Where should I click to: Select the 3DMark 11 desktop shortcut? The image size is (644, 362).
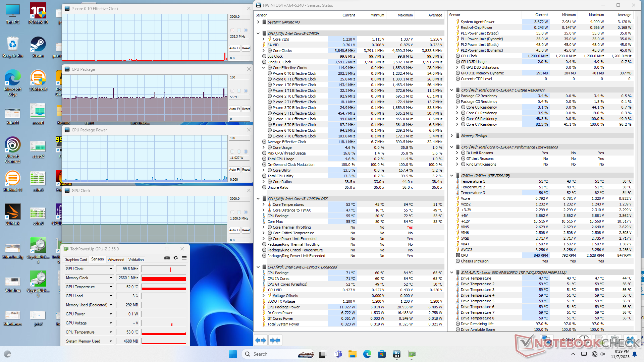point(13,181)
